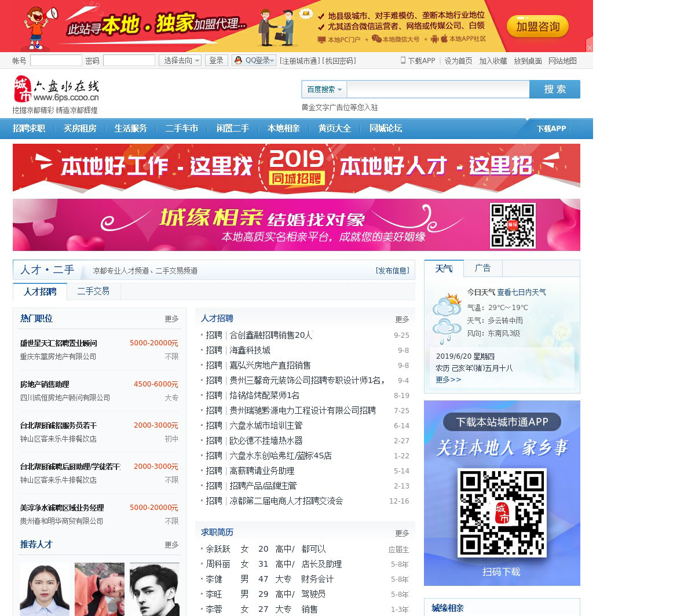Click the 帐号 username input field
Image resolution: width=695 pixels, height=616 pixels.
pos(56,60)
